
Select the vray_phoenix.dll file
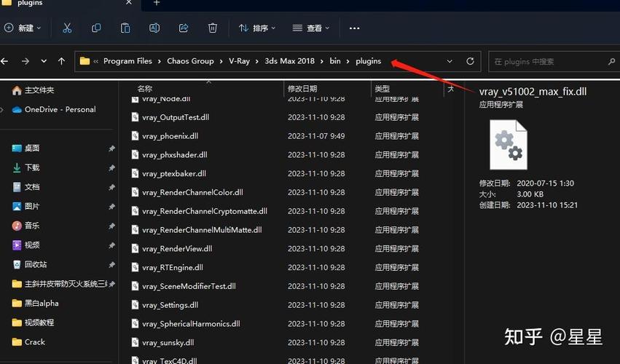[x=170, y=136]
